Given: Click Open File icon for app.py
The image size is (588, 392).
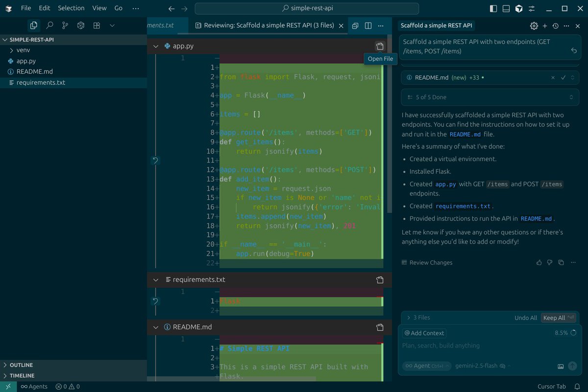Looking at the screenshot, I should pyautogui.click(x=380, y=46).
